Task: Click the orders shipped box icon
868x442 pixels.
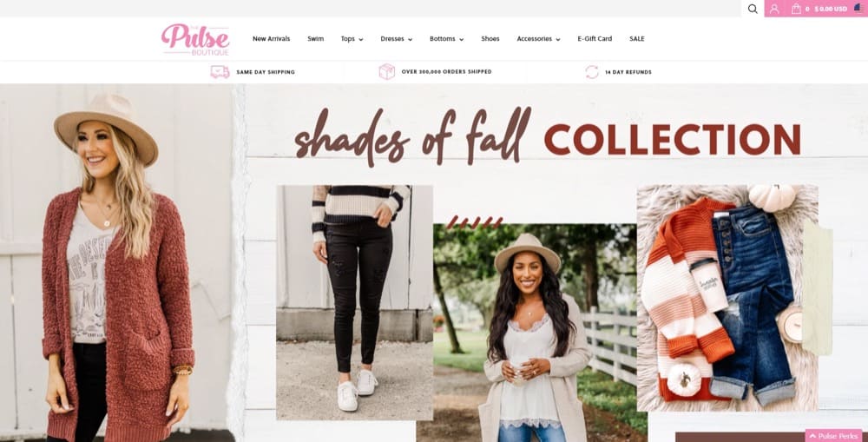Action: 387,71
